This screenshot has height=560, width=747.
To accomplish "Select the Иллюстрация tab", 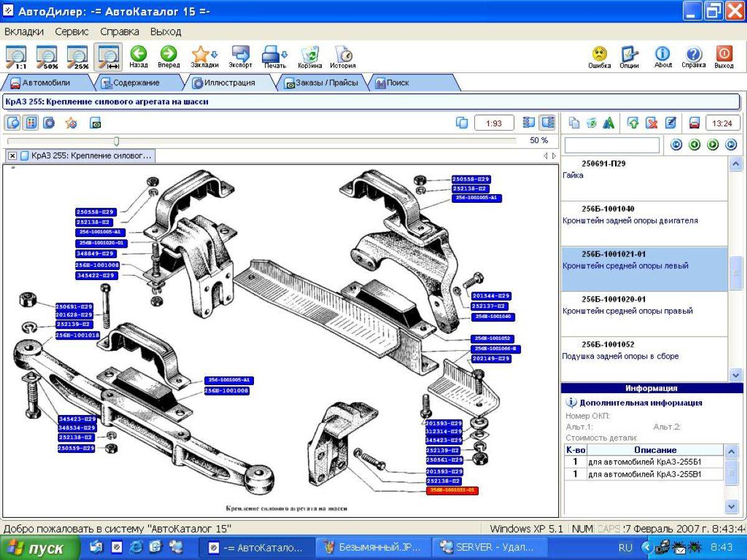I will [x=229, y=83].
